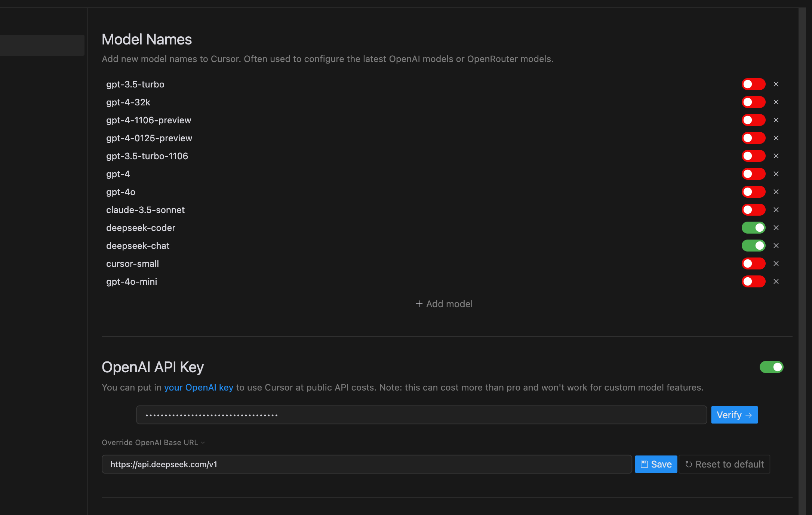Enable the gpt-4o-mini toggle
812x515 pixels.
[753, 281]
